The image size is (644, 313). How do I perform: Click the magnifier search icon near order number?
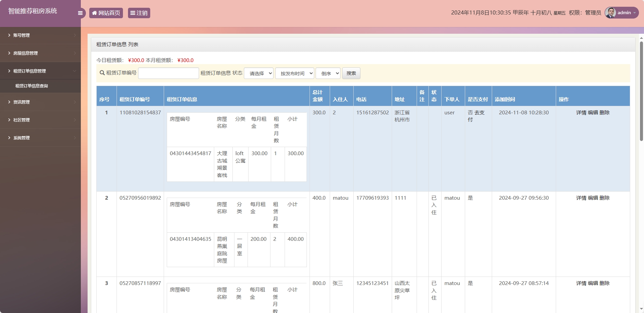(101, 73)
